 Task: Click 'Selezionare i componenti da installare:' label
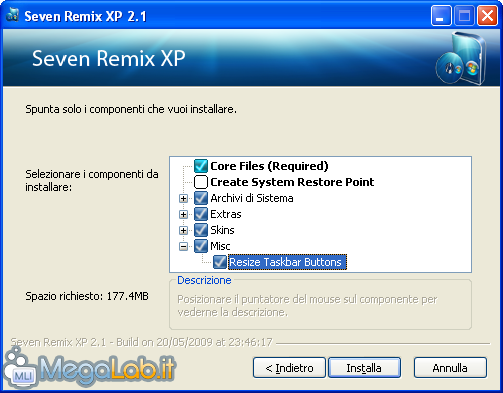(92, 180)
